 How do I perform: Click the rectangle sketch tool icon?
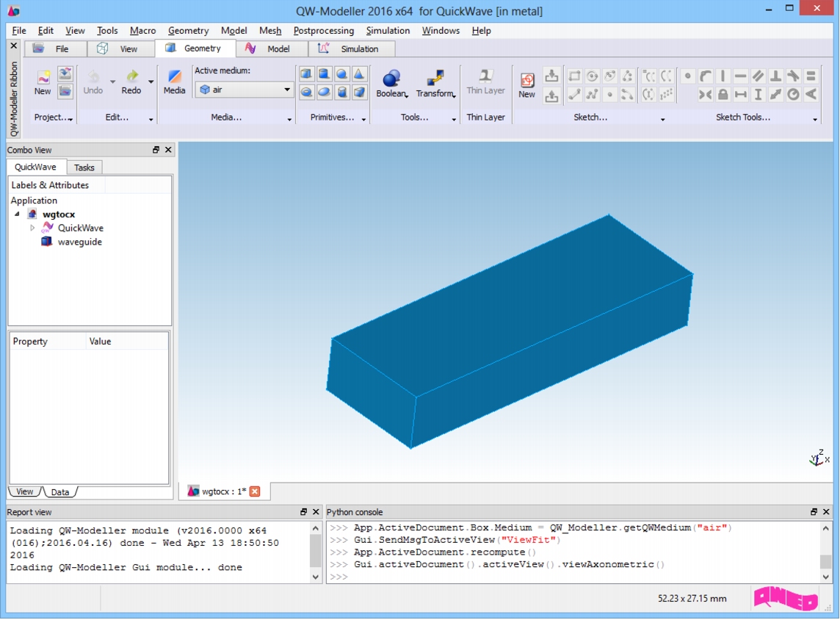pyautogui.click(x=574, y=76)
